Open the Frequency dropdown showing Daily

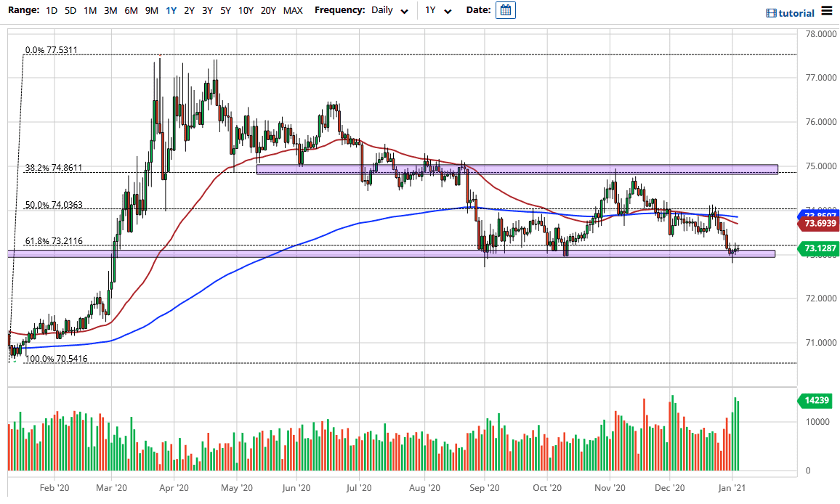383,11
